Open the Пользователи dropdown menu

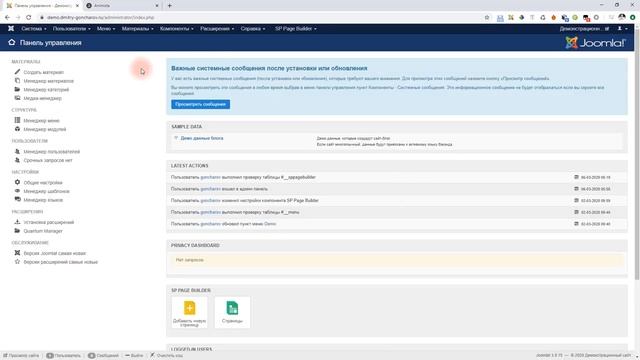[x=72, y=29]
